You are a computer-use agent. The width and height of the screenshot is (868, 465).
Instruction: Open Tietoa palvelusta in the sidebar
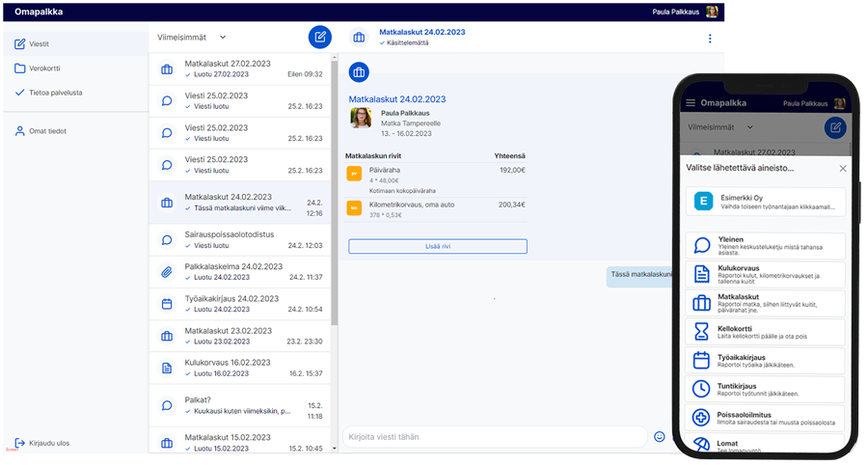click(x=76, y=93)
